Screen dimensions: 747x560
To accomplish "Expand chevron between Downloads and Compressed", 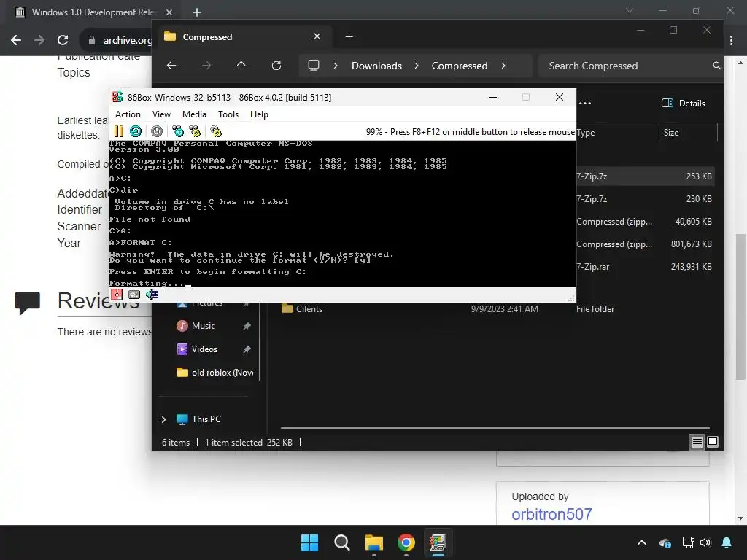I will click(x=417, y=66).
